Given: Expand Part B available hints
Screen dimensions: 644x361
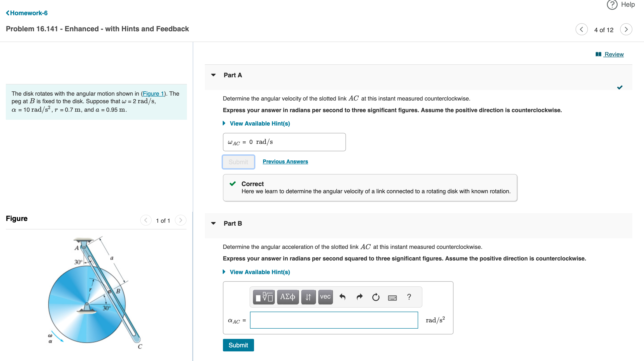Looking at the screenshot, I should coord(259,272).
